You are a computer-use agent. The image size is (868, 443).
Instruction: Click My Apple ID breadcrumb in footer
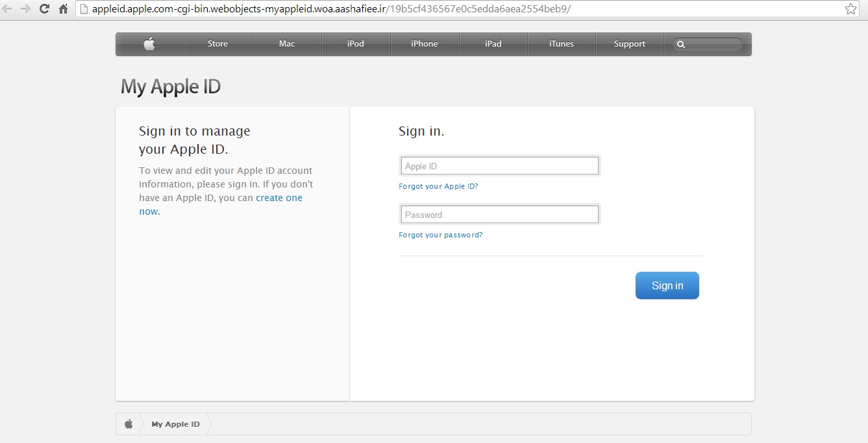(x=175, y=424)
